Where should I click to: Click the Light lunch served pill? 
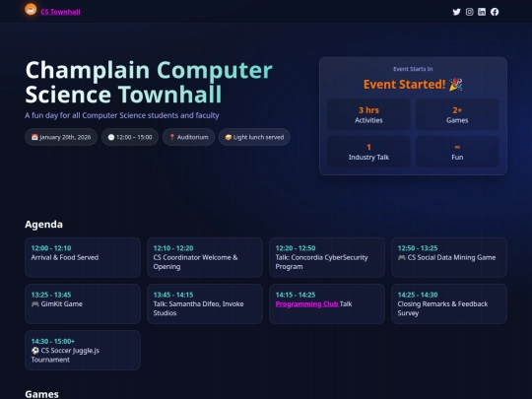point(254,137)
